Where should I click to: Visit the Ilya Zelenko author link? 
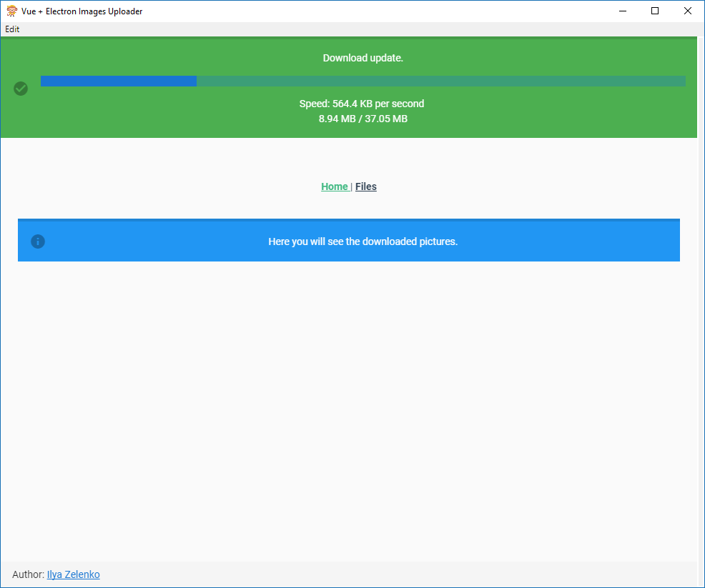point(73,574)
